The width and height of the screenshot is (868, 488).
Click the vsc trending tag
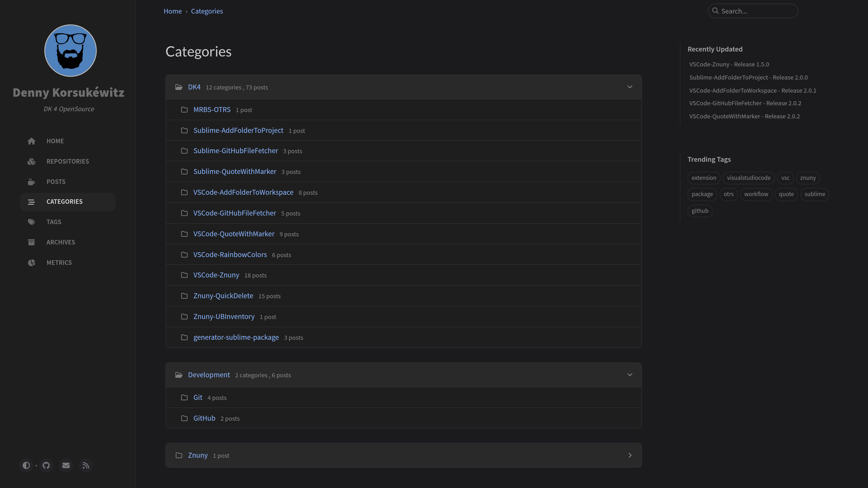785,178
